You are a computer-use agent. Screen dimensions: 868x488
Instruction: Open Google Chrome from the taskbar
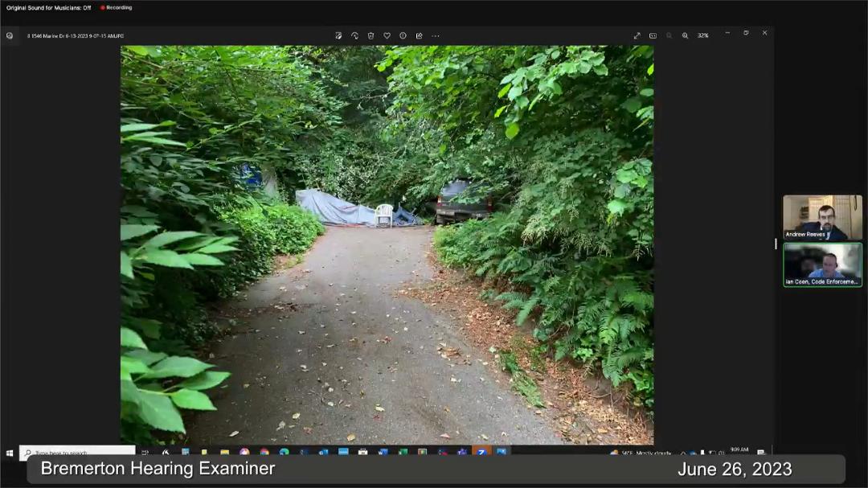[264, 452]
